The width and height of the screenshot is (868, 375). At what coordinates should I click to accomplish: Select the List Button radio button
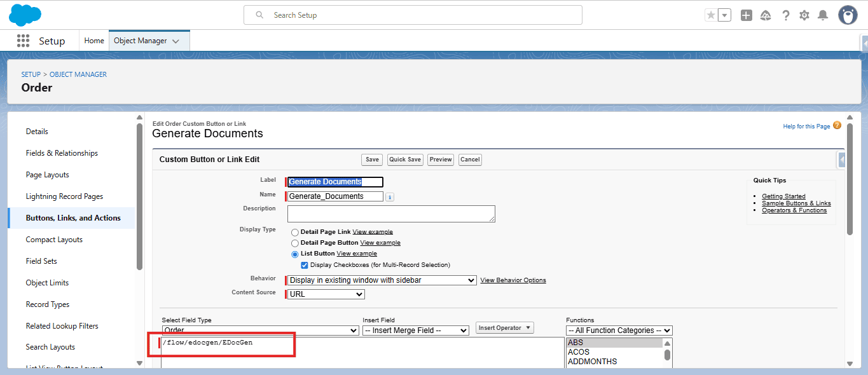pos(295,254)
